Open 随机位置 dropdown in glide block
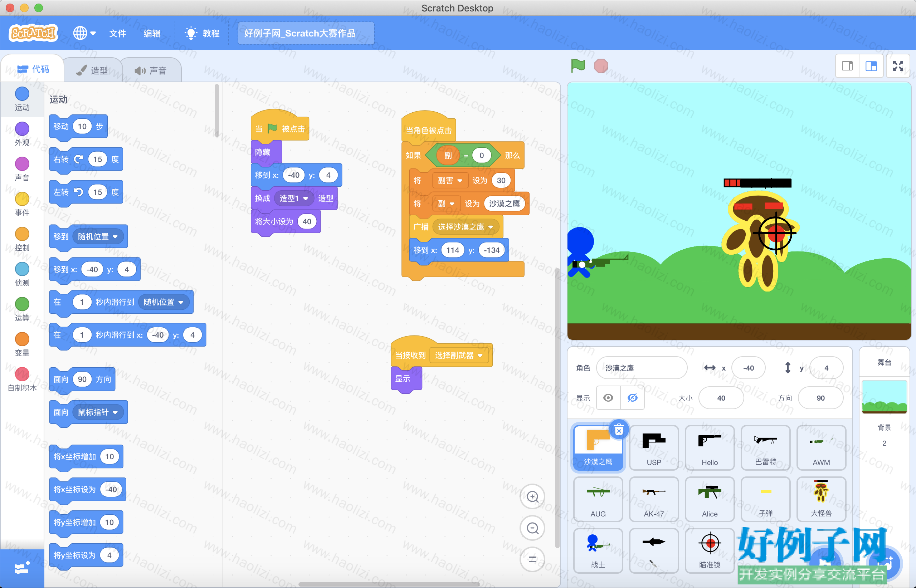Screen dimensions: 916x588 tap(164, 302)
